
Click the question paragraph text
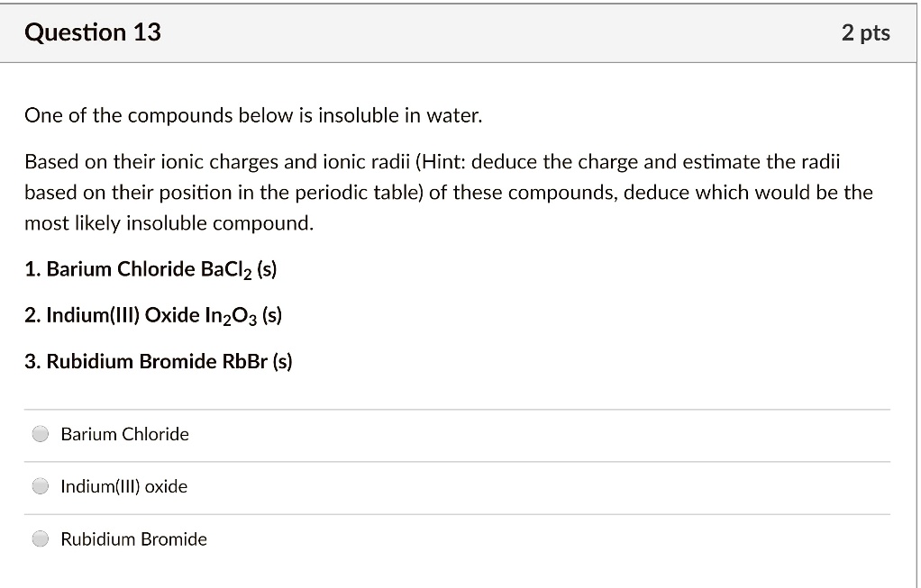click(448, 191)
